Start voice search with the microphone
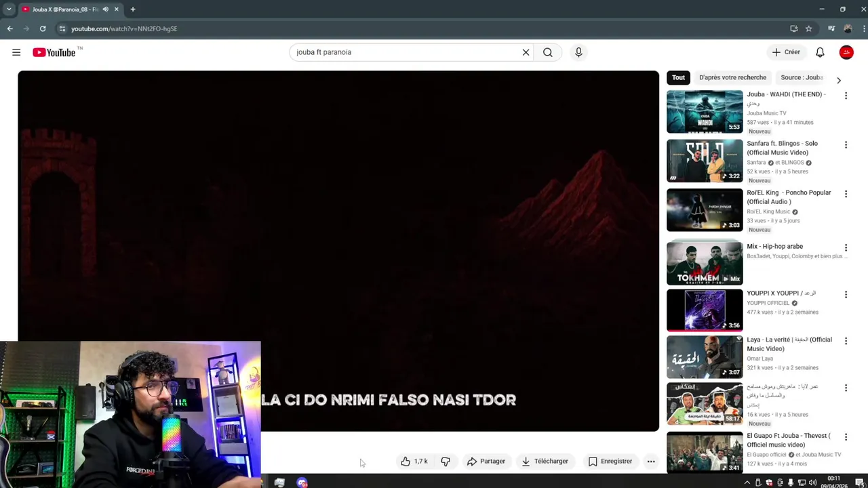Screen dimensions: 868x488 578,52
